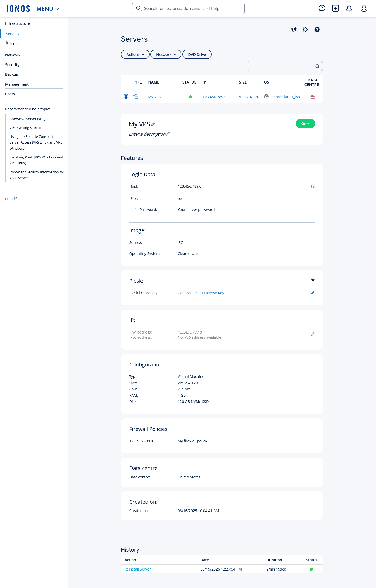The height and width of the screenshot is (588, 376).
Task: Click the My firewall policy text
Action: click(192, 441)
